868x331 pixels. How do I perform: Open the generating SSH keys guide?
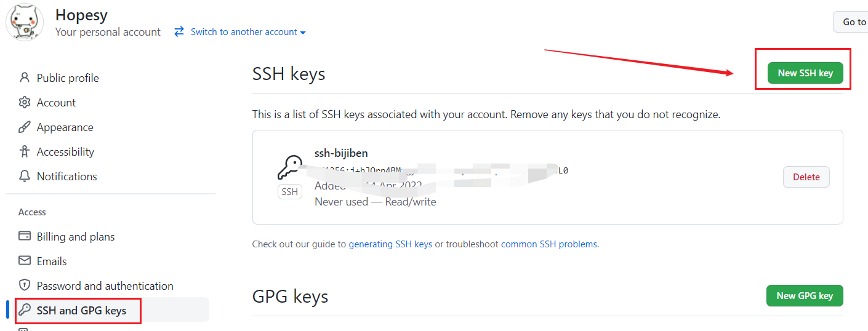click(390, 244)
